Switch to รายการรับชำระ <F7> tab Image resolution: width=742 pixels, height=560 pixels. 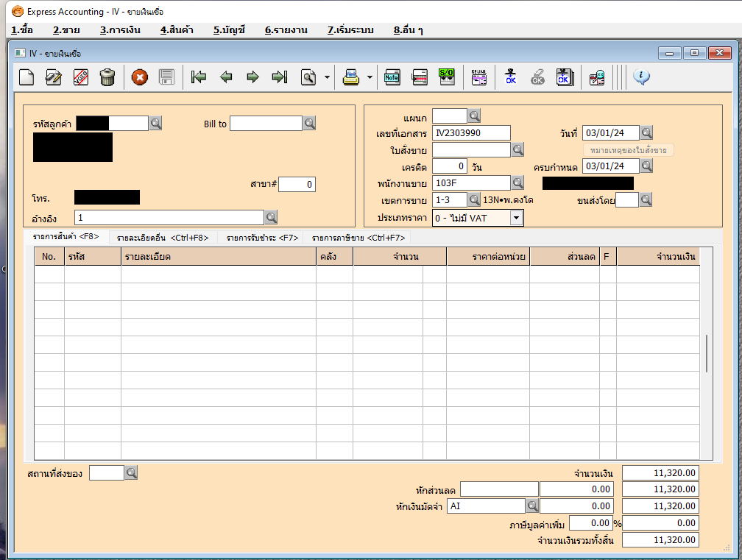(262, 238)
